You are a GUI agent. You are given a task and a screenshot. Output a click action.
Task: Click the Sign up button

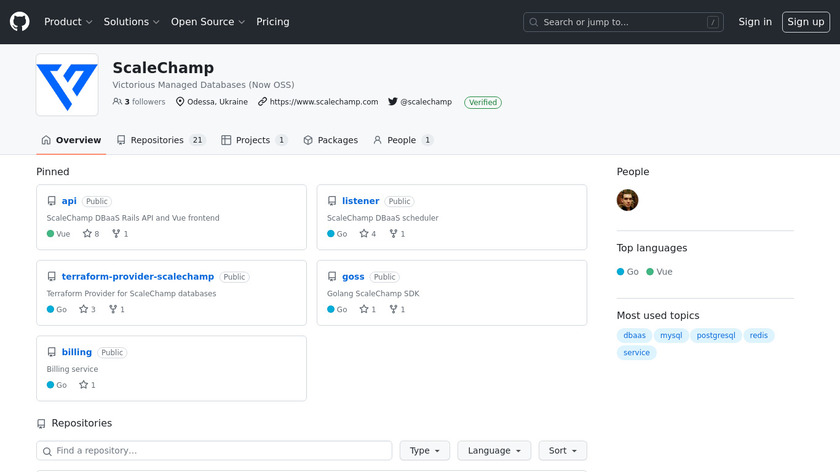click(x=805, y=22)
